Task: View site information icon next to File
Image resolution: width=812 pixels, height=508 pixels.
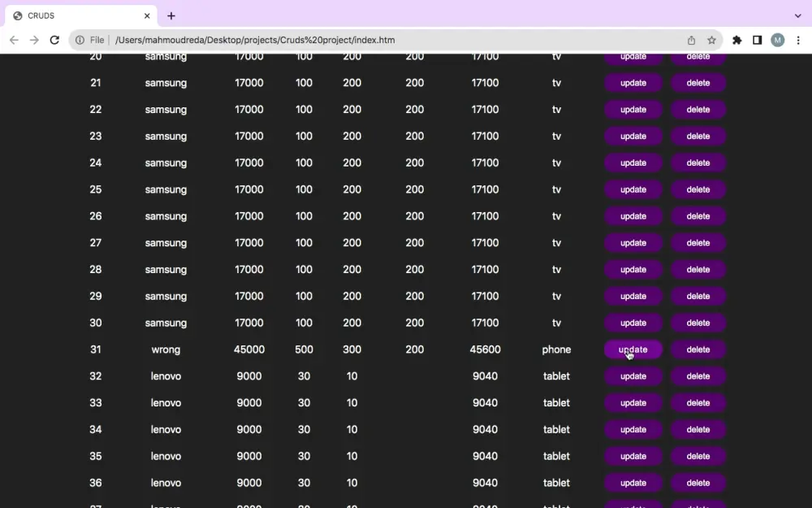Action: (80, 40)
